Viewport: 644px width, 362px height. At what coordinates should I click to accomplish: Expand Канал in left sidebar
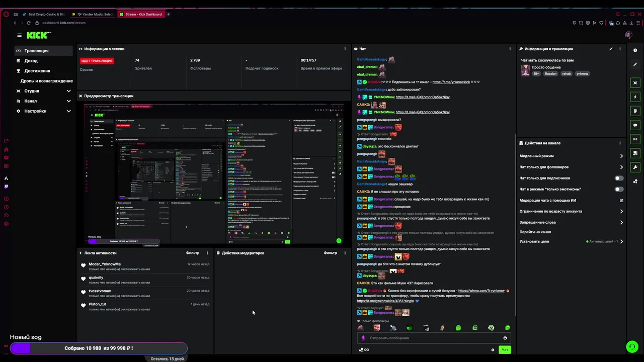coord(44,101)
